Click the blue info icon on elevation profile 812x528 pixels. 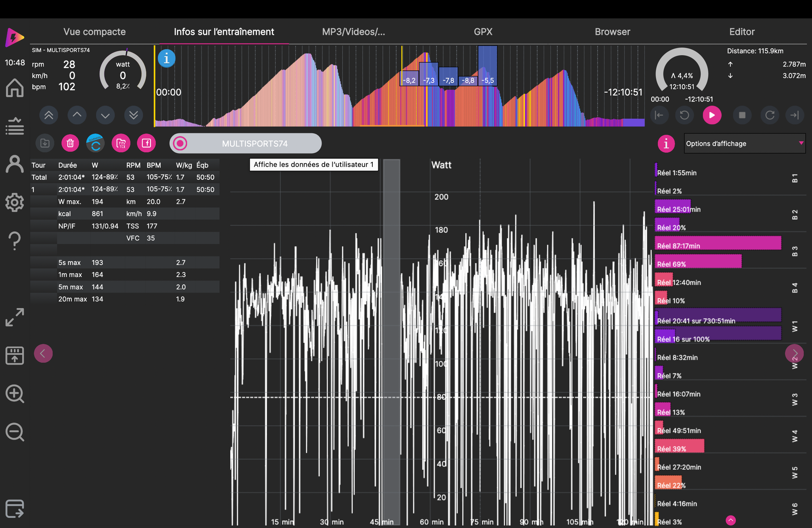(167, 58)
